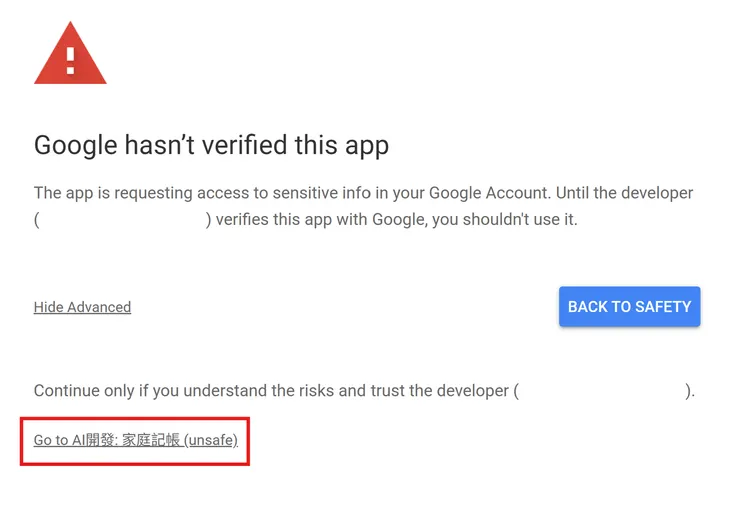This screenshot has width=740, height=525.
Task: Collapse the section with Hide Advanced
Action: [82, 307]
